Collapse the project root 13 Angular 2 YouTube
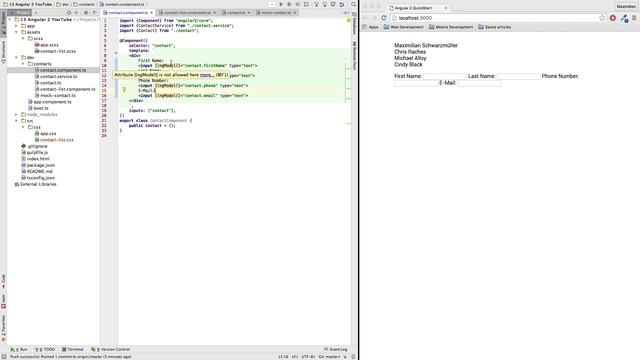This screenshot has height=360, width=640. pyautogui.click(x=10, y=19)
